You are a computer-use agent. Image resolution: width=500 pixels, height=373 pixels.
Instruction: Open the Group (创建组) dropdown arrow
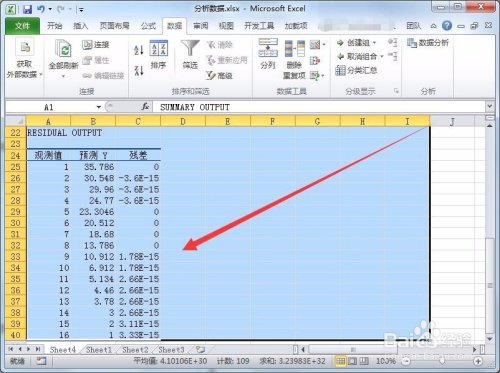[375, 43]
